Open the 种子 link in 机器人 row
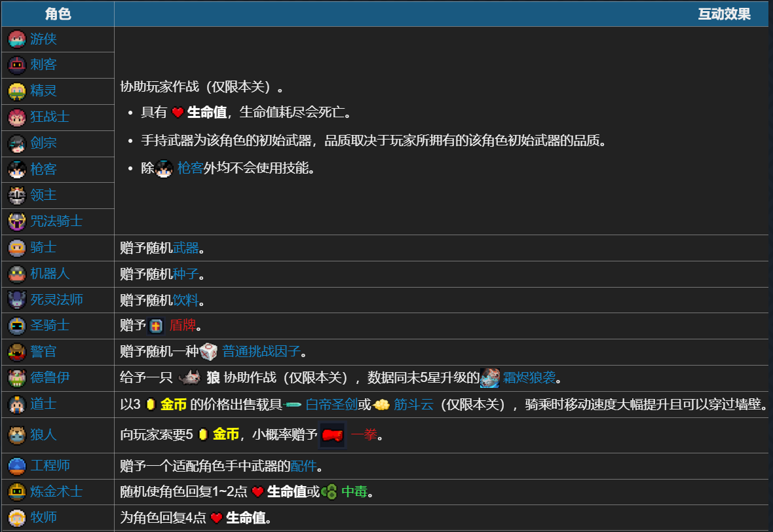The image size is (773, 532). point(185,274)
